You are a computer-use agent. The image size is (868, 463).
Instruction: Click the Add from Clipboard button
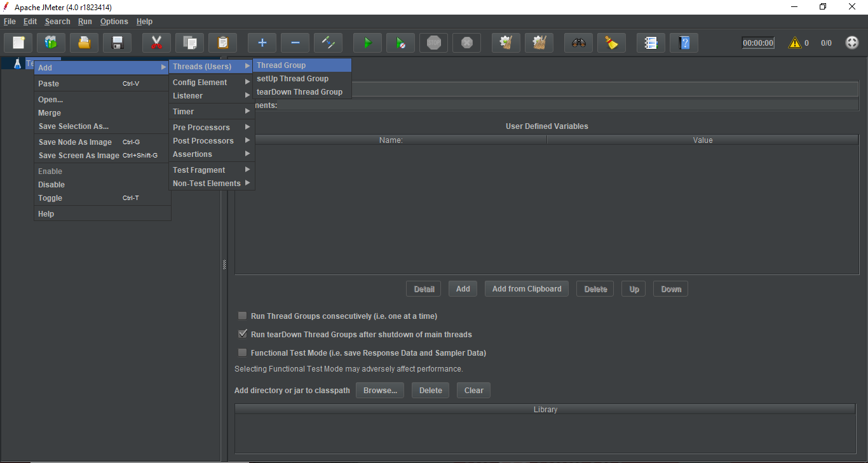coord(526,289)
